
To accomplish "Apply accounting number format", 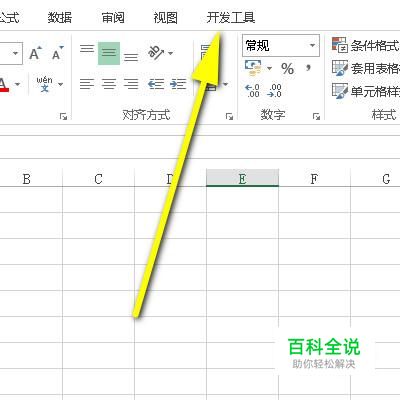I will click(x=253, y=68).
